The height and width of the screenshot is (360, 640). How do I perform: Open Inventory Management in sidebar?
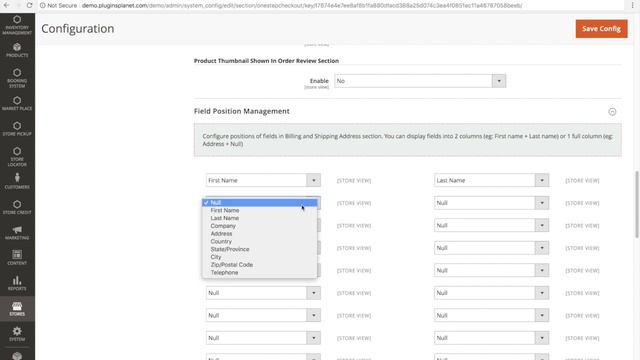click(x=17, y=25)
